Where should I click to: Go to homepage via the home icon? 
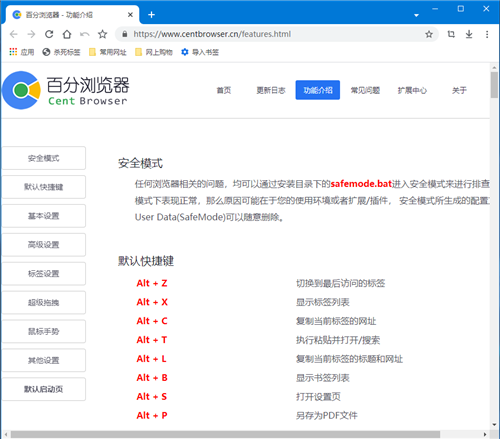[67, 34]
